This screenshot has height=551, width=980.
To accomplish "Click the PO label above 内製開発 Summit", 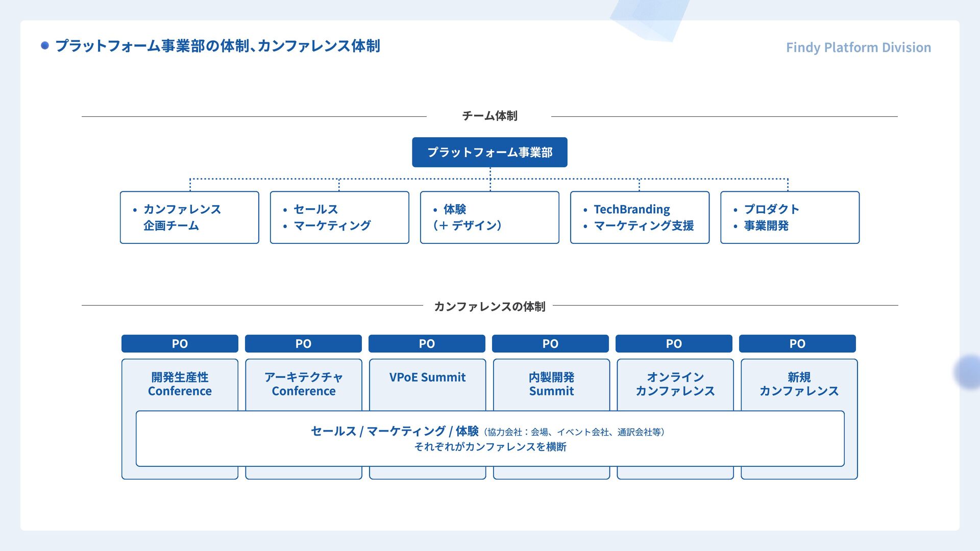I will [550, 343].
